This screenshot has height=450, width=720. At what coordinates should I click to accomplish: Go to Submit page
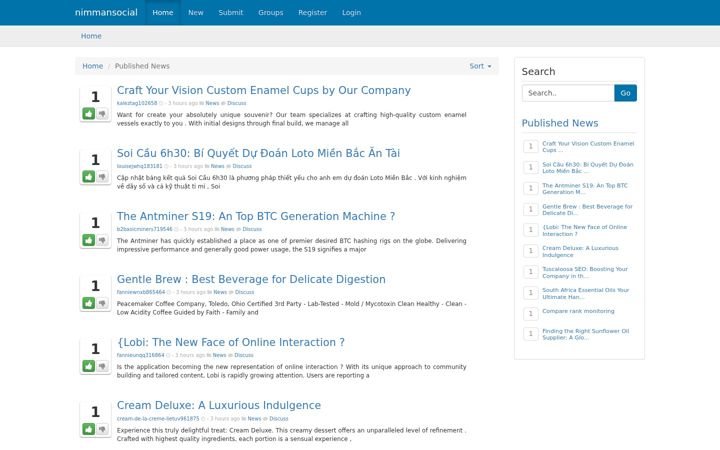point(231,12)
